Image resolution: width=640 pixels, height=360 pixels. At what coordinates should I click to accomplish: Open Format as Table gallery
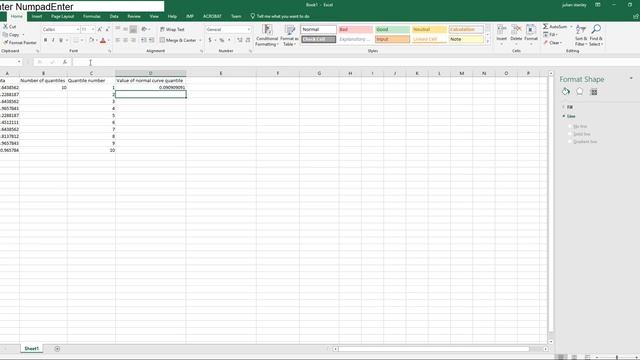click(289, 35)
